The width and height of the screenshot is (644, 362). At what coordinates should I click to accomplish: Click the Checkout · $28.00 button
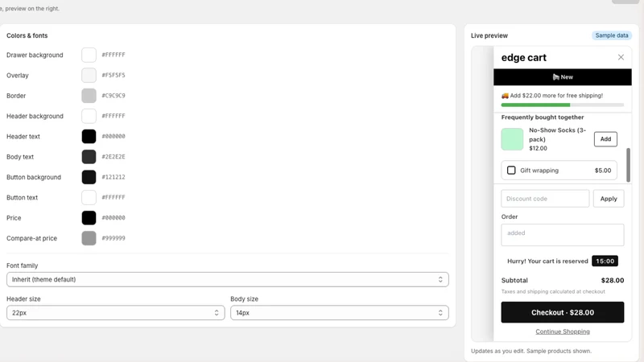point(562,312)
